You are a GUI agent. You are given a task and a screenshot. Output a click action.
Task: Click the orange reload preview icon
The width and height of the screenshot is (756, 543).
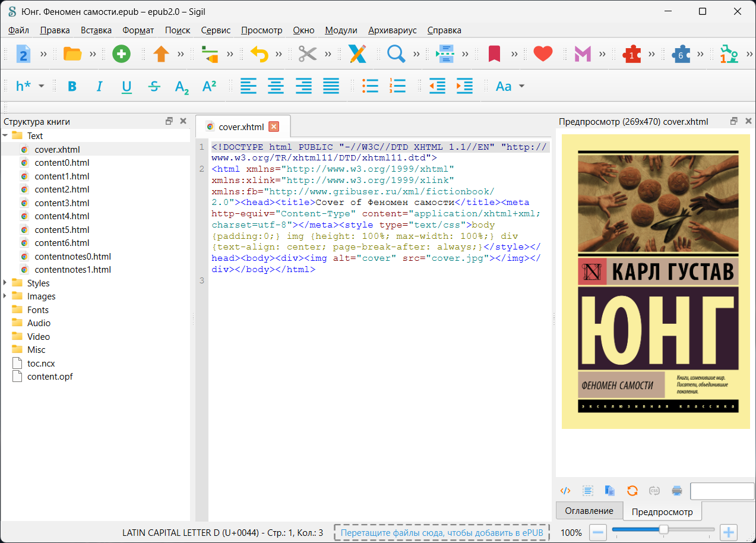coord(632,491)
